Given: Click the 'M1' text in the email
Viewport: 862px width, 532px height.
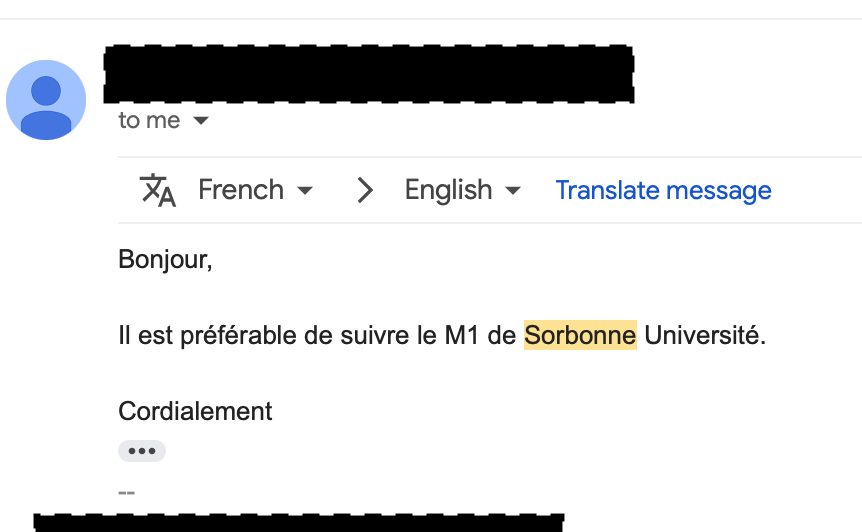Looking at the screenshot, I should point(461,335).
